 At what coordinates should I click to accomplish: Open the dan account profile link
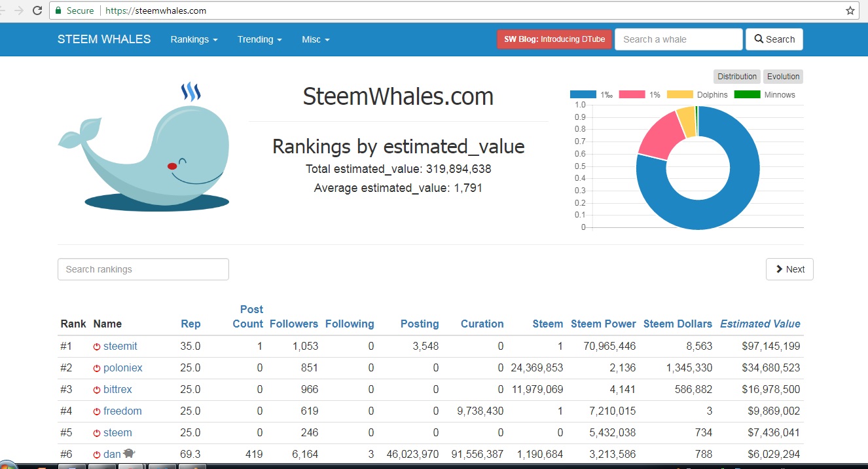pos(112,454)
